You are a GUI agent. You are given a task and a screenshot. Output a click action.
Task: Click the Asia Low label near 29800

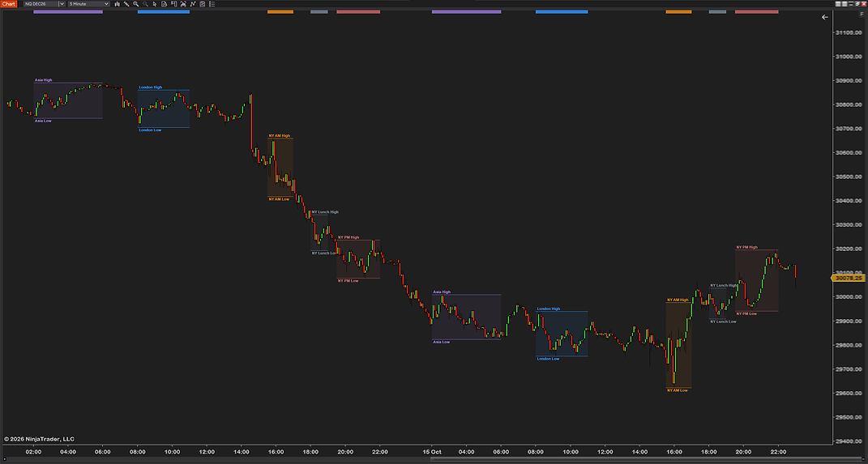point(441,342)
